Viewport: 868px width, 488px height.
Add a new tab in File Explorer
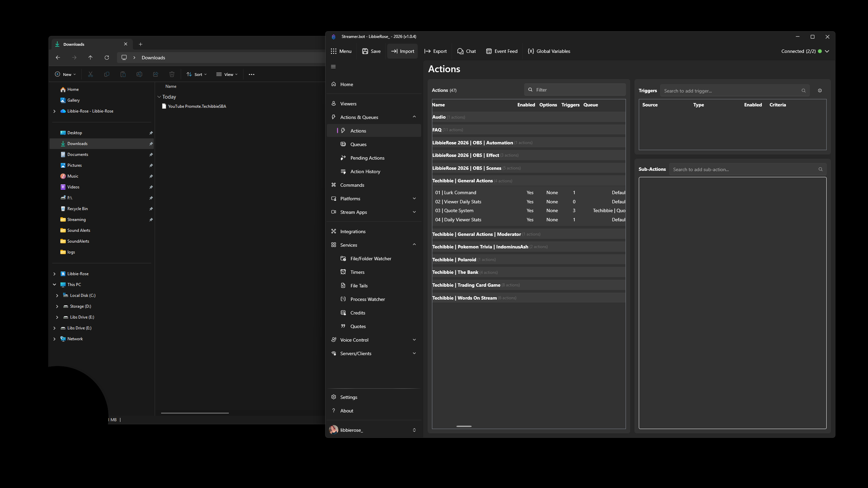coord(140,44)
